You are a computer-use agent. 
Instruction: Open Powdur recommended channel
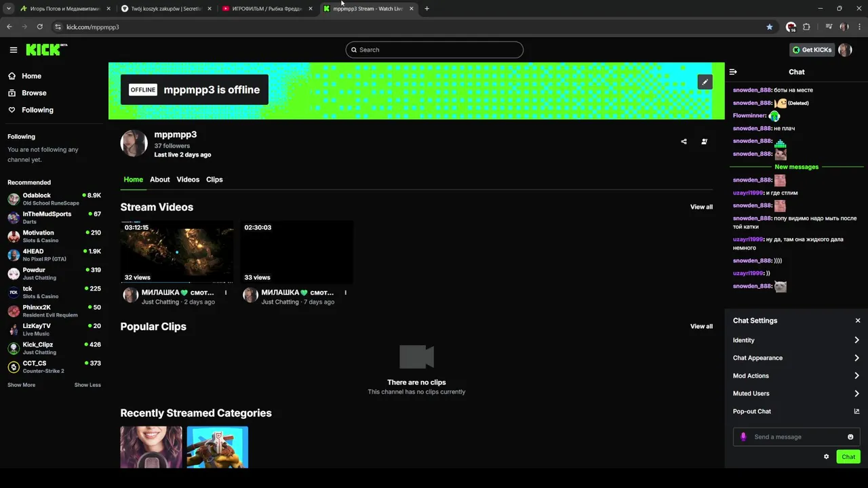(x=54, y=274)
